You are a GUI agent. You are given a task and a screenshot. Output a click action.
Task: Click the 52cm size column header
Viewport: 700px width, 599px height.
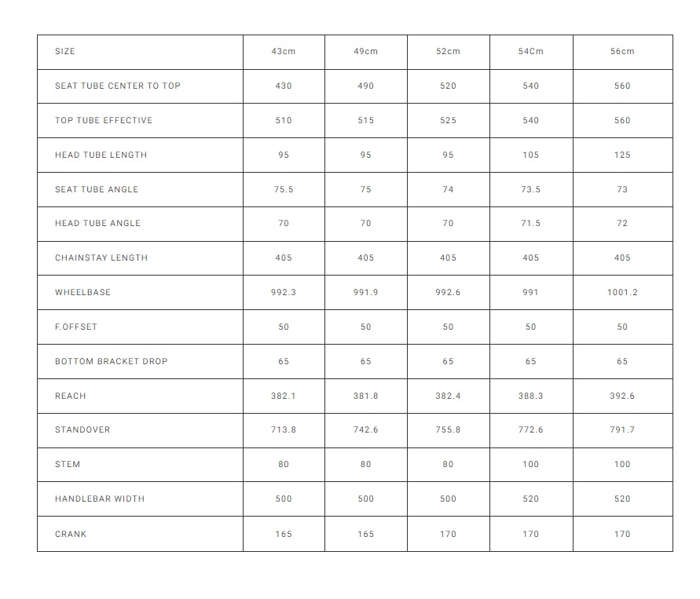(x=448, y=52)
